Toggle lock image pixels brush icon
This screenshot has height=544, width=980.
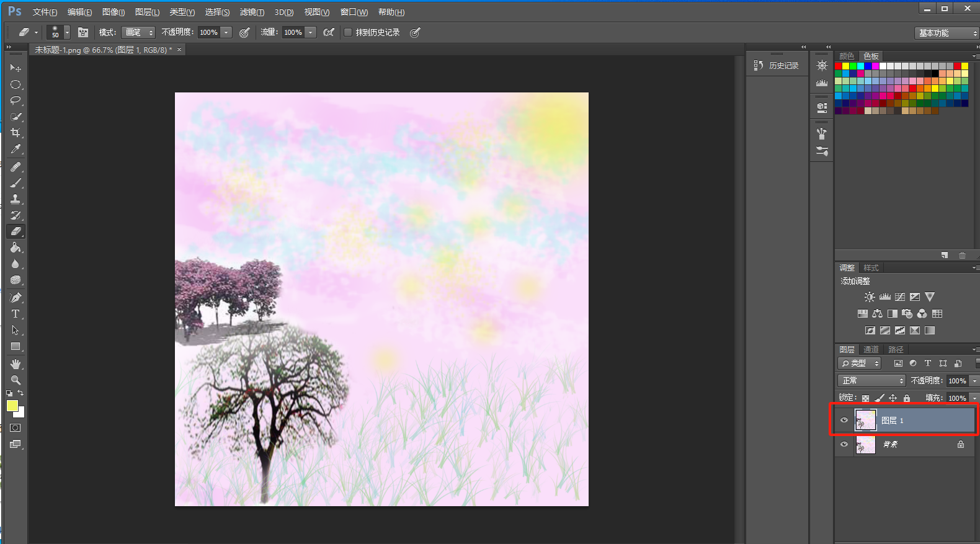(880, 398)
